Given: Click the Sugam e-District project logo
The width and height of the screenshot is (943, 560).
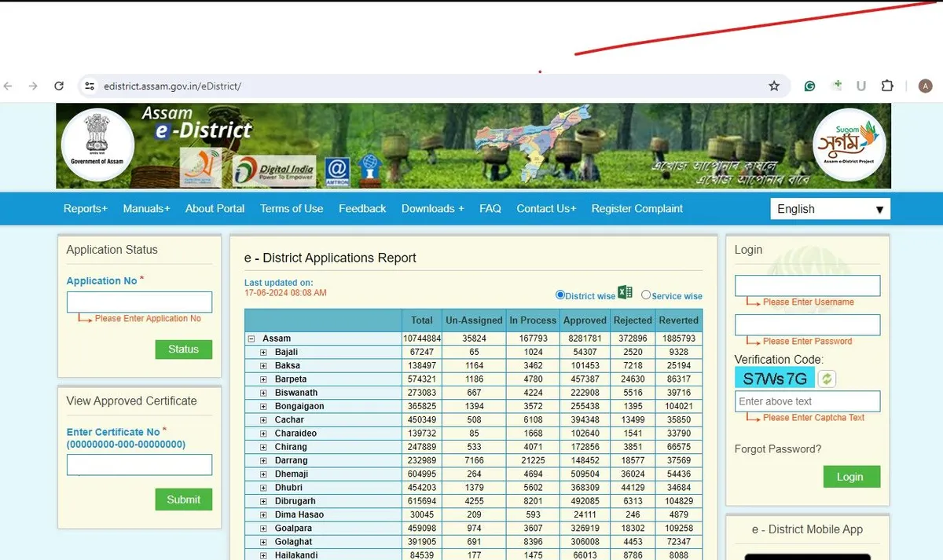Looking at the screenshot, I should click(849, 145).
